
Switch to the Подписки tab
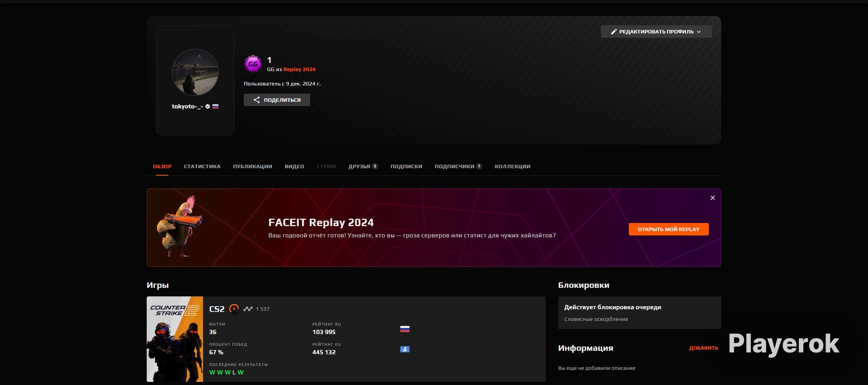pos(406,166)
